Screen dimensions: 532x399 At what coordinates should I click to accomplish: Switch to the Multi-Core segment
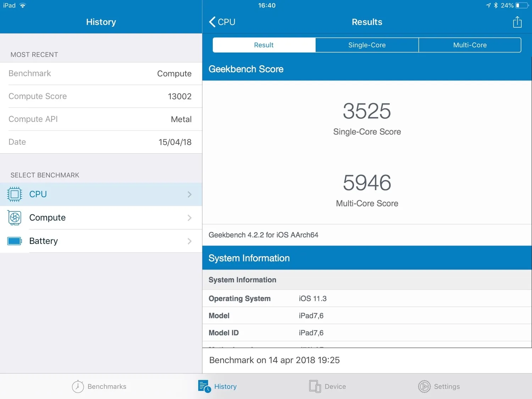point(470,45)
